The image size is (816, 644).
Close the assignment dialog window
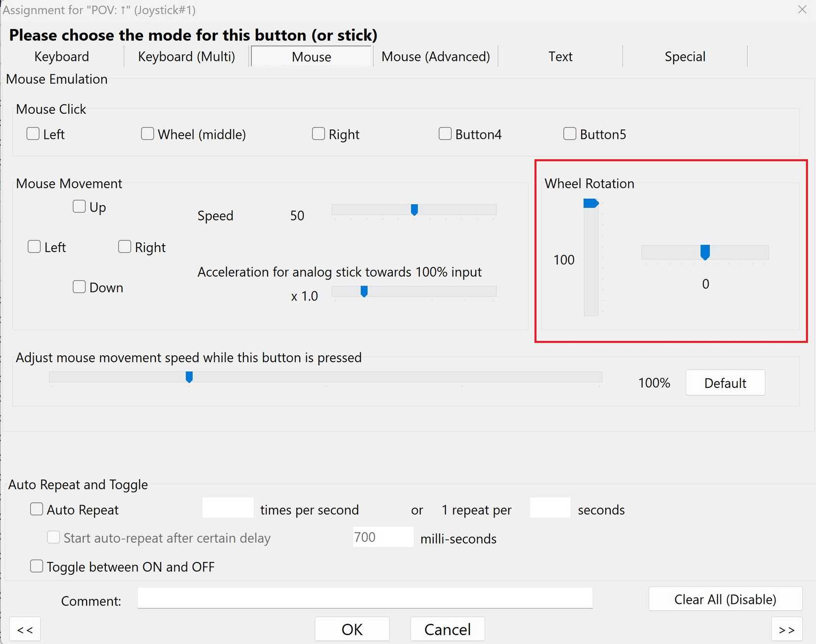pyautogui.click(x=802, y=9)
